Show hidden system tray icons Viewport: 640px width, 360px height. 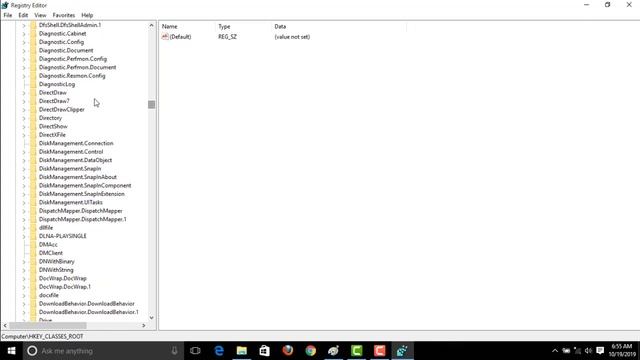pos(555,351)
